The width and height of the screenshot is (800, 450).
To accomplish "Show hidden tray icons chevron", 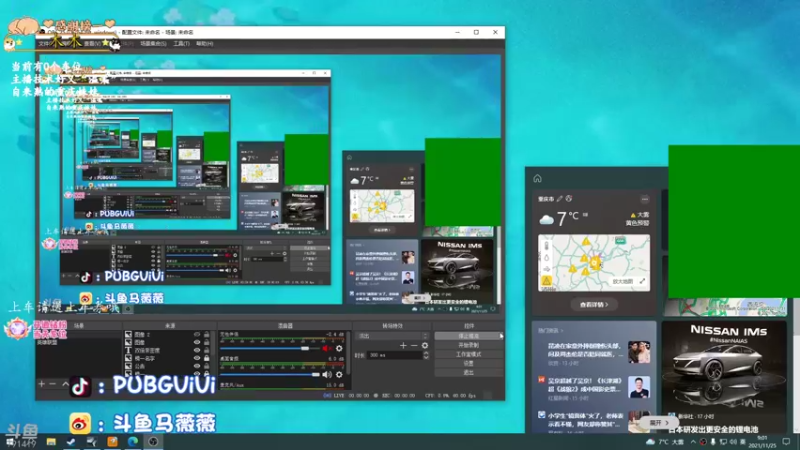I will click(x=693, y=442).
